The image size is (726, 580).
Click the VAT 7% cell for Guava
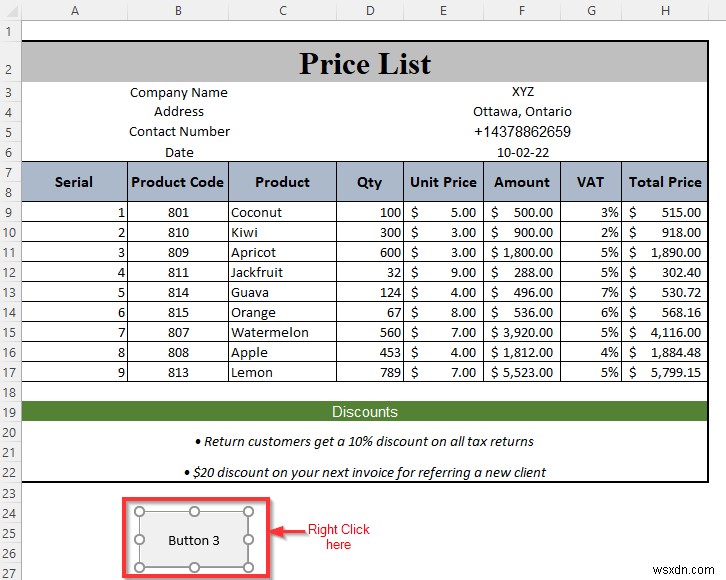point(591,293)
